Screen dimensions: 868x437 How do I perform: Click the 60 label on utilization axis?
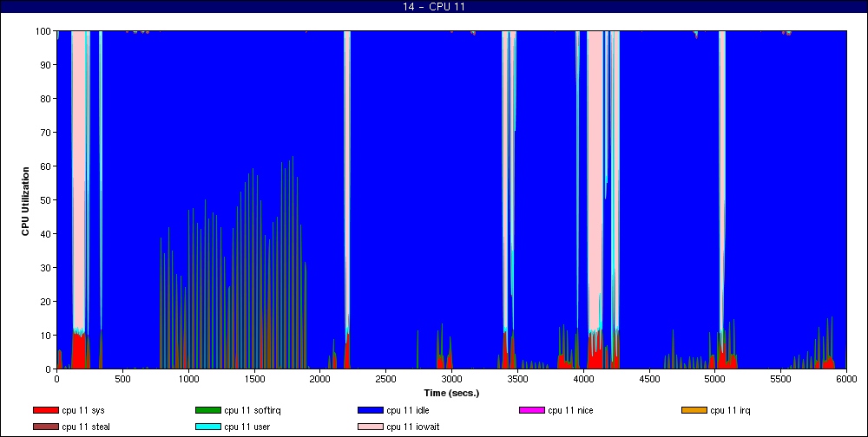47,166
